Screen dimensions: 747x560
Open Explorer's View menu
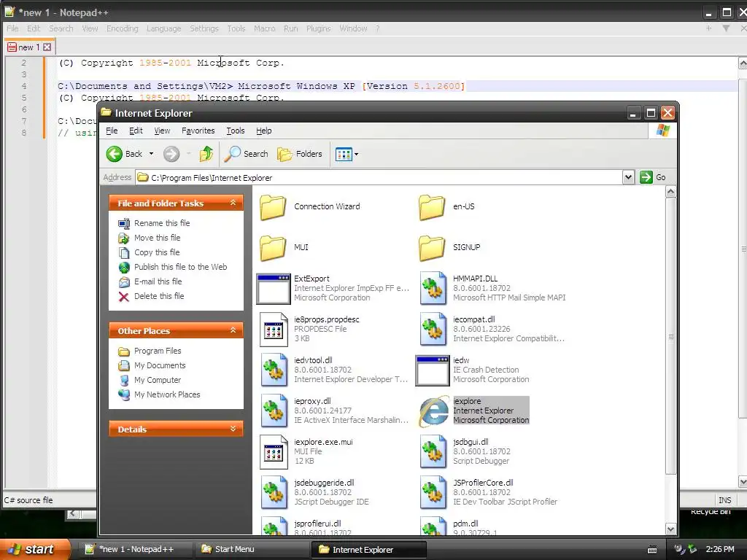(162, 131)
